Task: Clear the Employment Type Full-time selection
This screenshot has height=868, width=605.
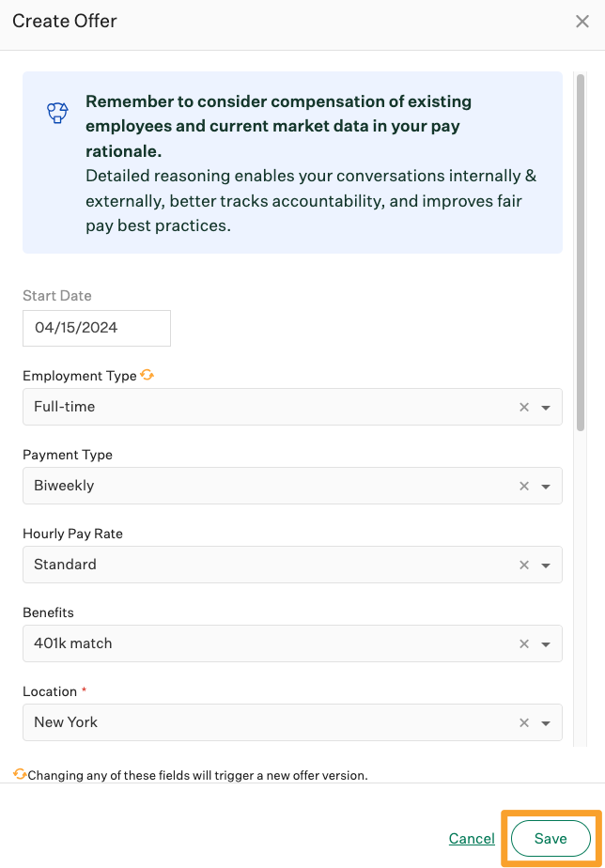Action: pos(524,408)
